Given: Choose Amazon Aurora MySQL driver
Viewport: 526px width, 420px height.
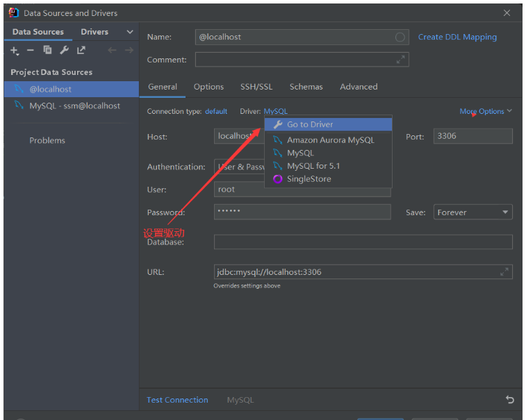Looking at the screenshot, I should tap(330, 140).
